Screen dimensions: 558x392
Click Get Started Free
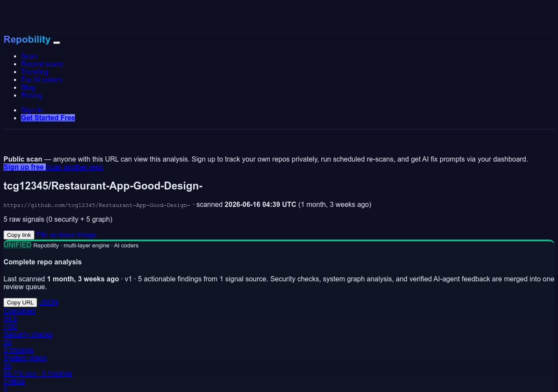[x=48, y=118]
